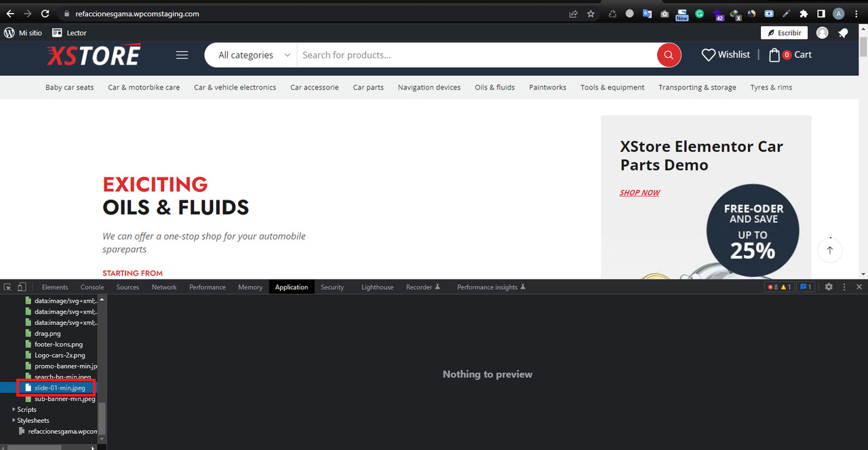This screenshot has height=450, width=868.
Task: Expand the Stylesheets folder
Action: coord(15,420)
